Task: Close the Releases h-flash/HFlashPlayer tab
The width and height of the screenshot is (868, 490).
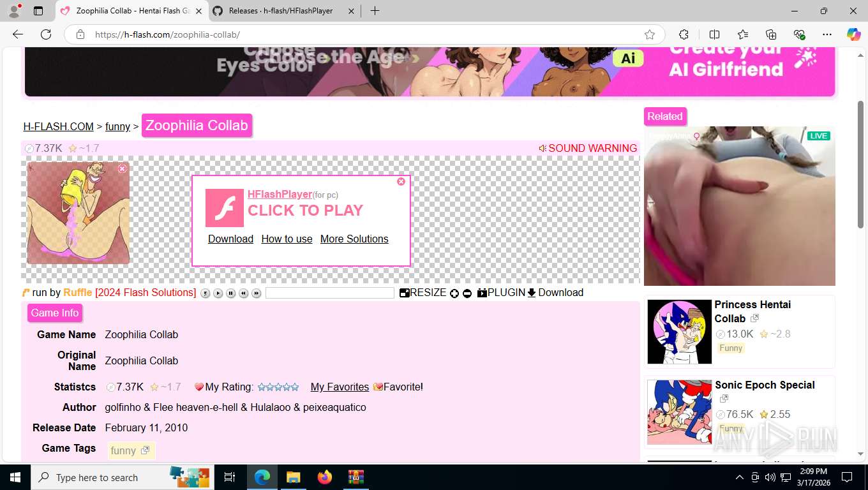Action: pos(350,11)
